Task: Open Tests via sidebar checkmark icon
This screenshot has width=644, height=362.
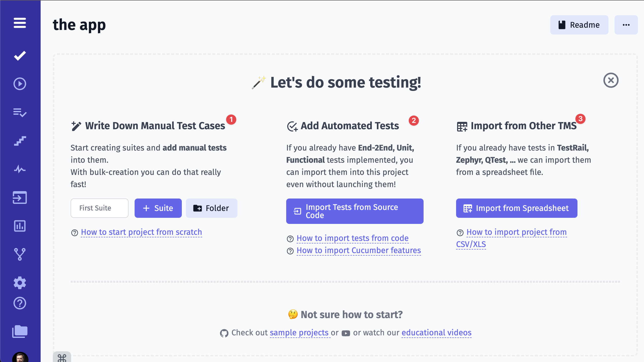Action: tap(20, 56)
